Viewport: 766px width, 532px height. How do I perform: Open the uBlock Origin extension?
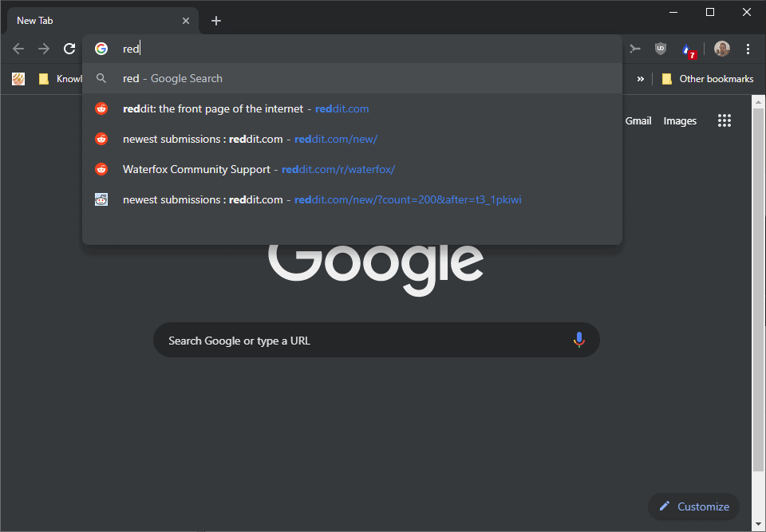tap(661, 49)
